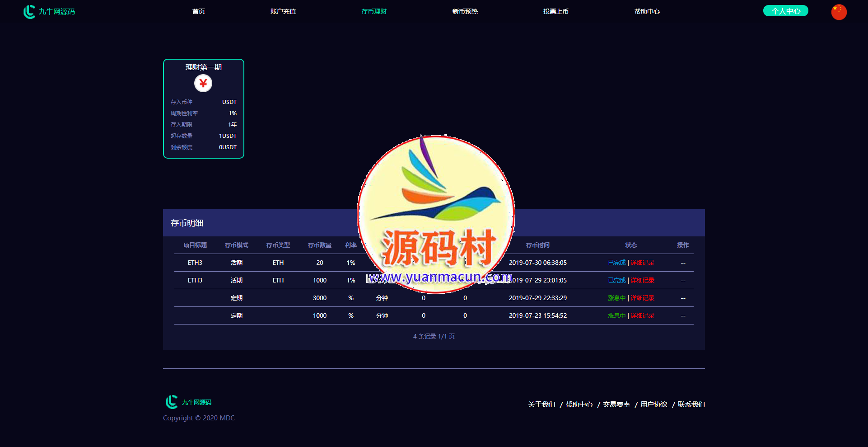This screenshot has width=868, height=447.
Task: Open 账户充值 menu item
Action: click(x=283, y=11)
